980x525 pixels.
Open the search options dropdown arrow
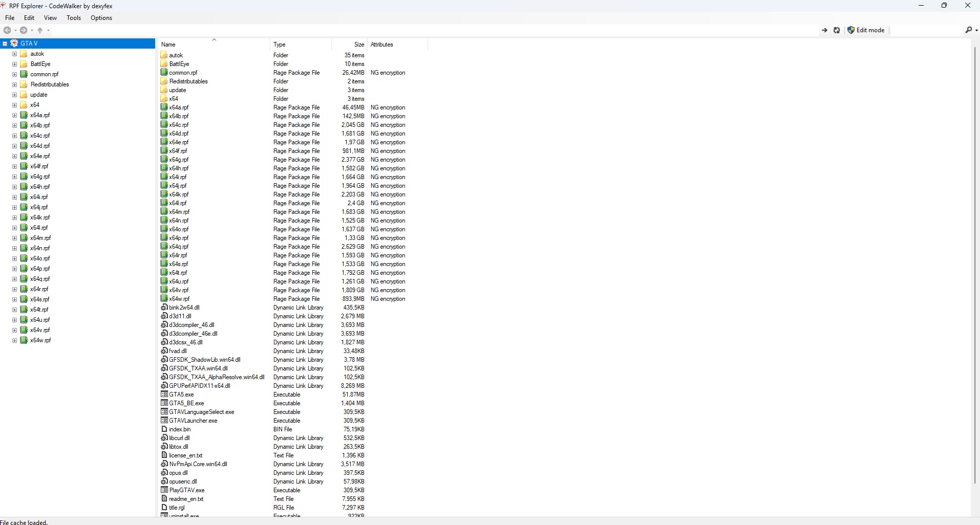coord(976,30)
